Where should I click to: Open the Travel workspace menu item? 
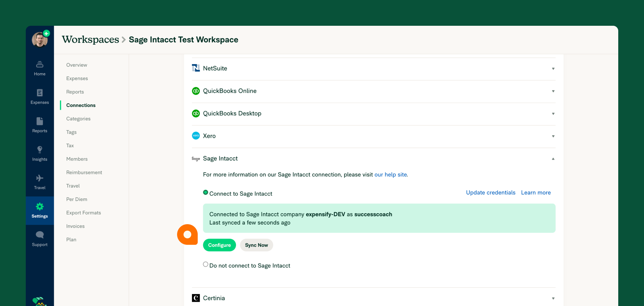(73, 186)
